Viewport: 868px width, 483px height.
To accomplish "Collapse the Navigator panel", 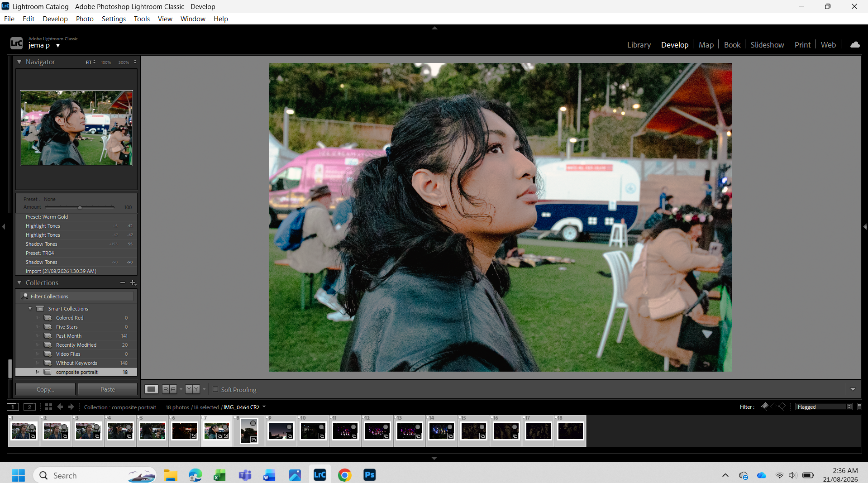I will [x=19, y=62].
